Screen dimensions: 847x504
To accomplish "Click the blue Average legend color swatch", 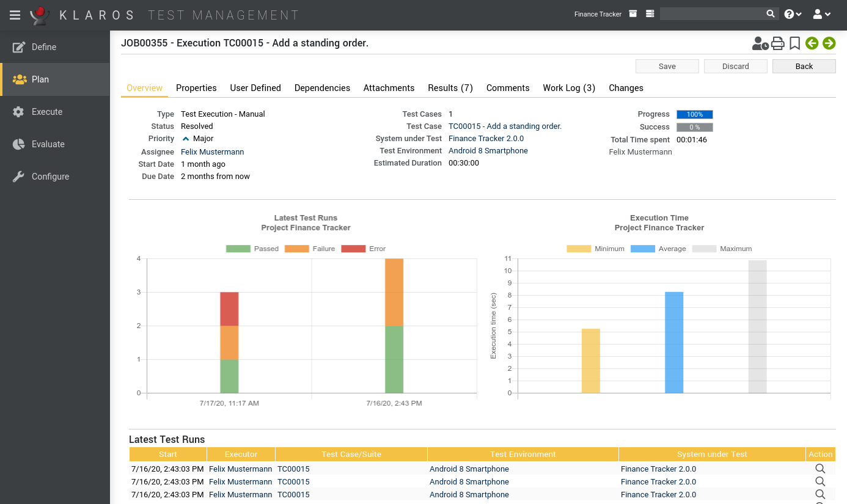I will pos(642,249).
